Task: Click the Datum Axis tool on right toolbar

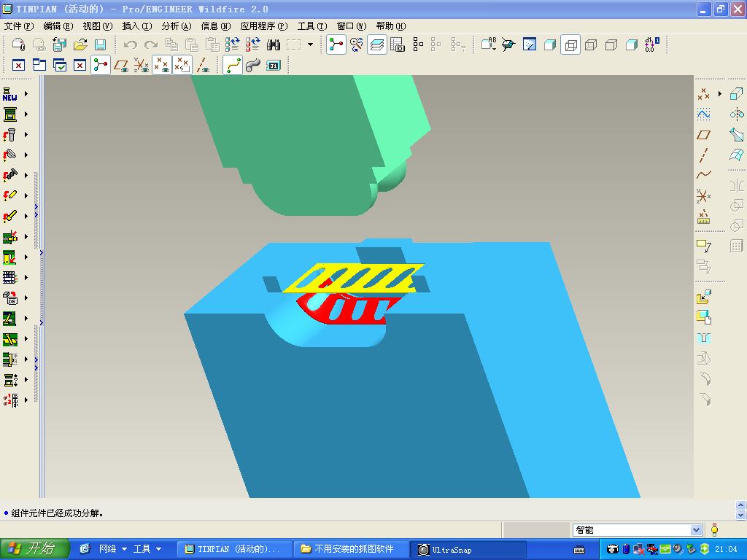Action: (x=704, y=155)
